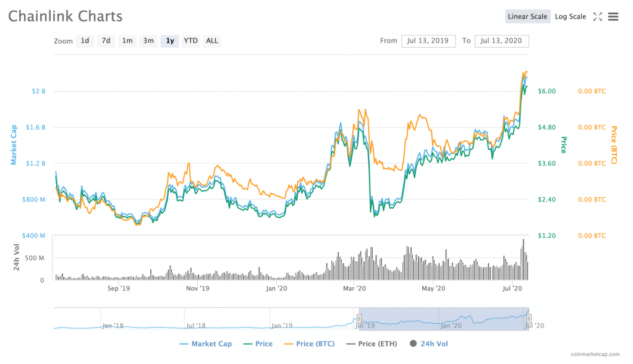Click the navigator right range handle
This screenshot has width=633, height=364.
[529, 318]
